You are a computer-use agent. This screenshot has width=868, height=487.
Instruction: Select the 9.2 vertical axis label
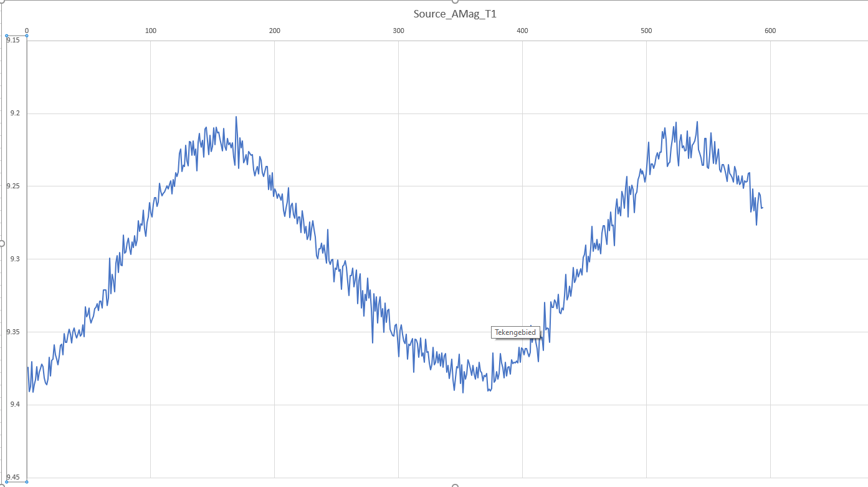(x=14, y=113)
